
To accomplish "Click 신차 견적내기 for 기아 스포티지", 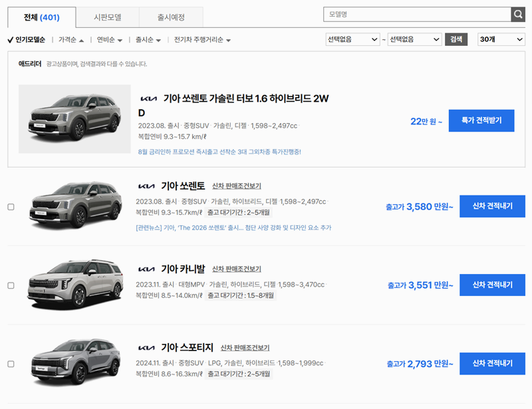I will (492, 364).
